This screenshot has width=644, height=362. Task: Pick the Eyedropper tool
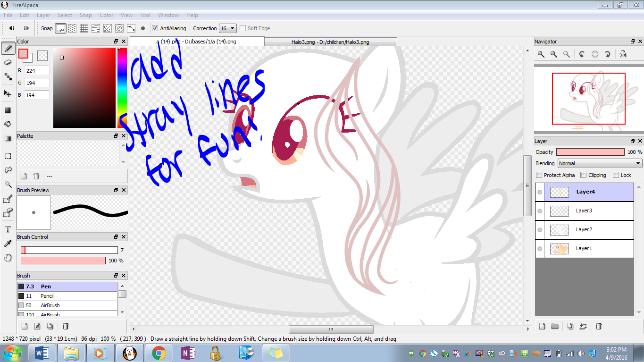pos(8,244)
